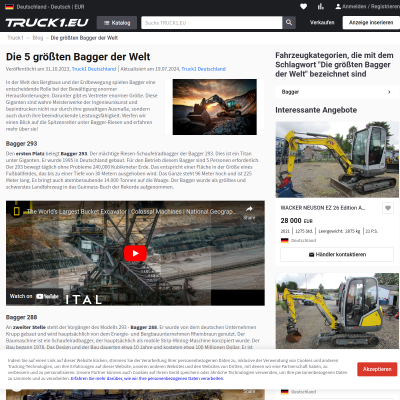Image resolution: width=400 pixels, height=400 pixels.
Task: Go to Truck1 breadcrumb
Action: (x=15, y=38)
